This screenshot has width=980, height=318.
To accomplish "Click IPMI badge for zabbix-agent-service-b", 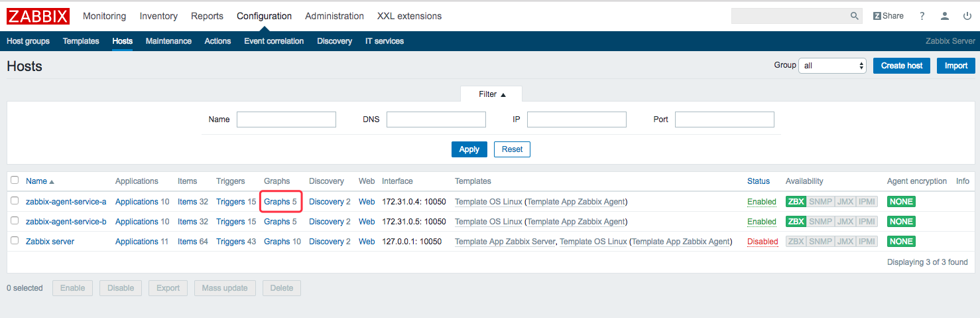I will point(867,222).
